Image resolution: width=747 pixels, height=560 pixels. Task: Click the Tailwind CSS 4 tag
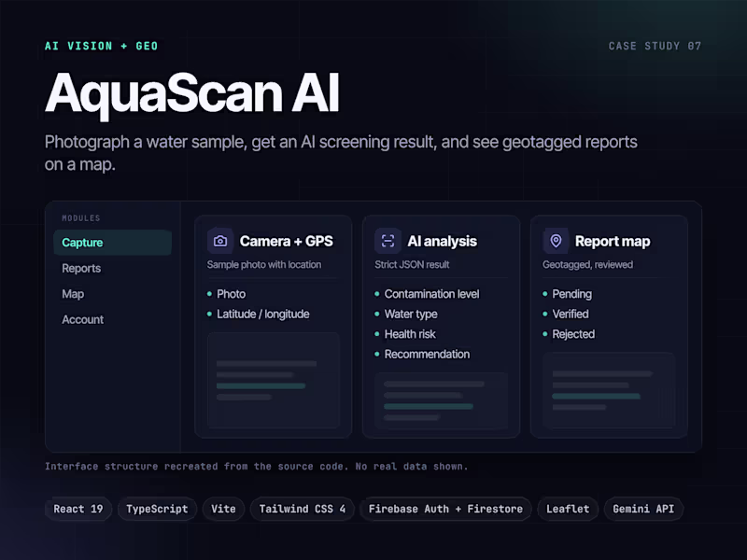pyautogui.click(x=302, y=509)
